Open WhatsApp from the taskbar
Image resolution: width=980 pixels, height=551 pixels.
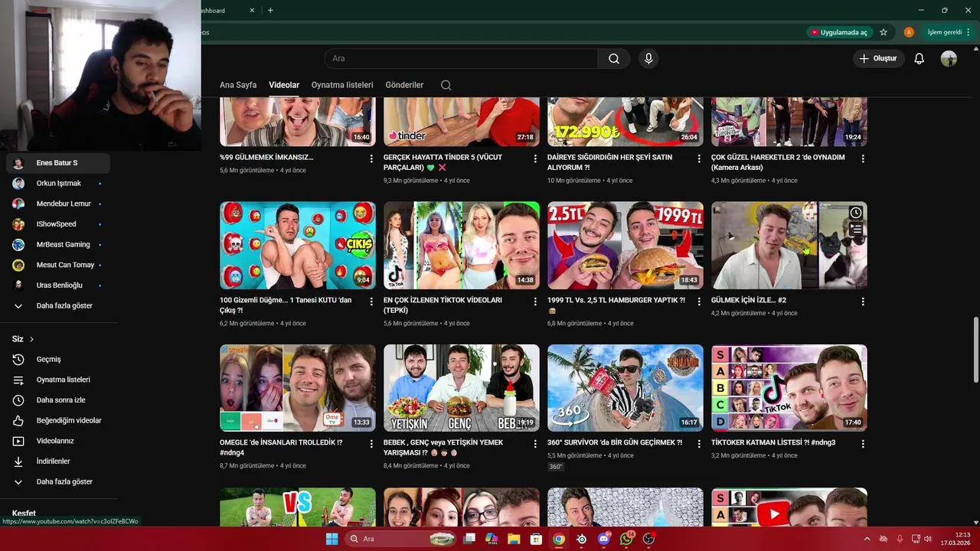pyautogui.click(x=627, y=539)
